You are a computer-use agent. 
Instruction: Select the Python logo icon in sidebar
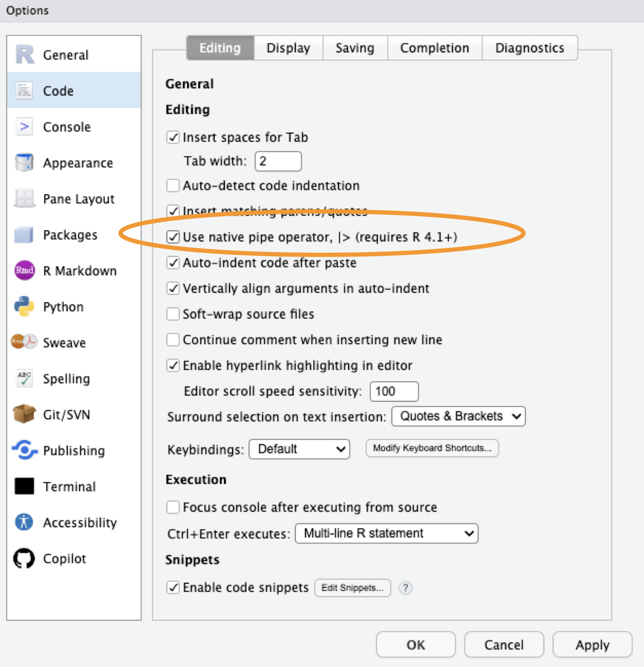pyautogui.click(x=24, y=307)
